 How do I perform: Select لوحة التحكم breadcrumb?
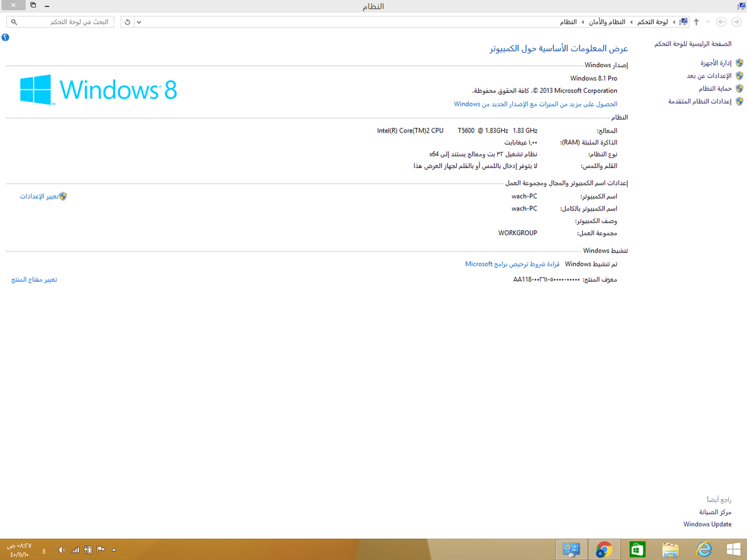pos(652,22)
